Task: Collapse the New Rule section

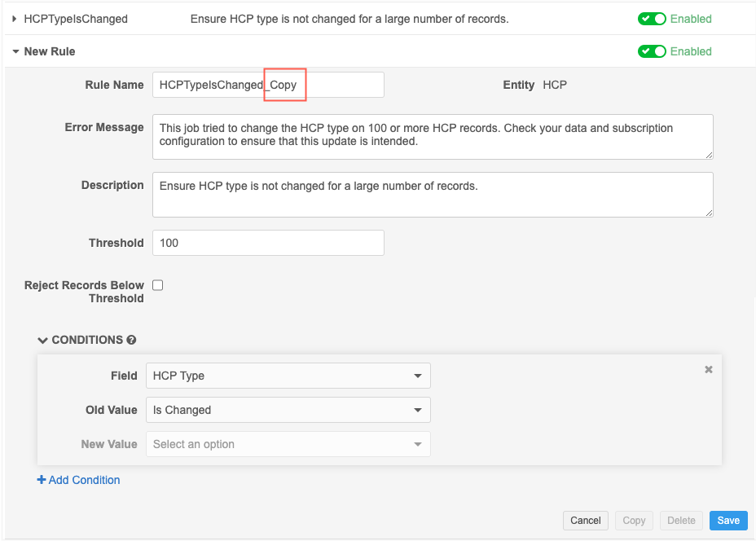Action: point(15,51)
